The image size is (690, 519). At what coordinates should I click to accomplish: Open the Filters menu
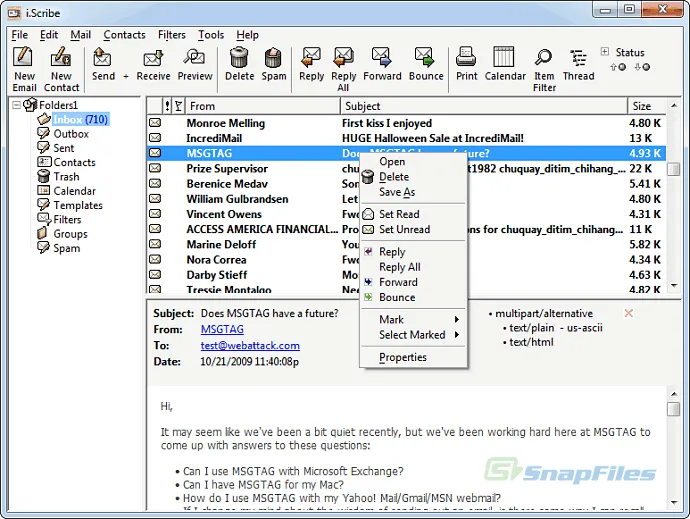click(x=172, y=35)
